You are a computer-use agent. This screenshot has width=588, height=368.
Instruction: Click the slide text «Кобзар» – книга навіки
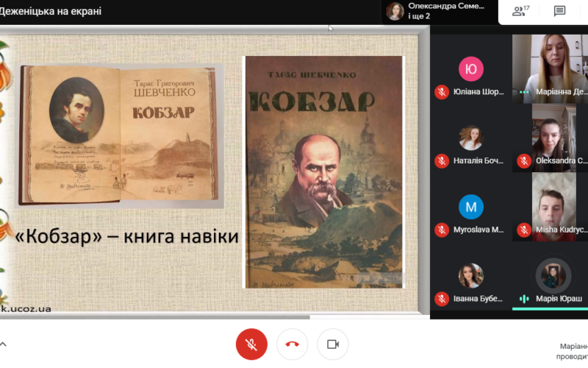[127, 236]
